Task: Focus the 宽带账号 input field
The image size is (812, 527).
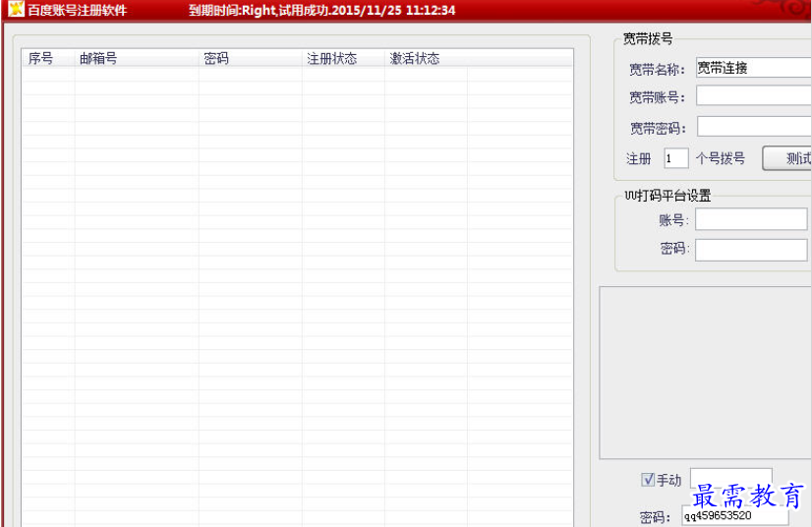Action: pos(754,96)
